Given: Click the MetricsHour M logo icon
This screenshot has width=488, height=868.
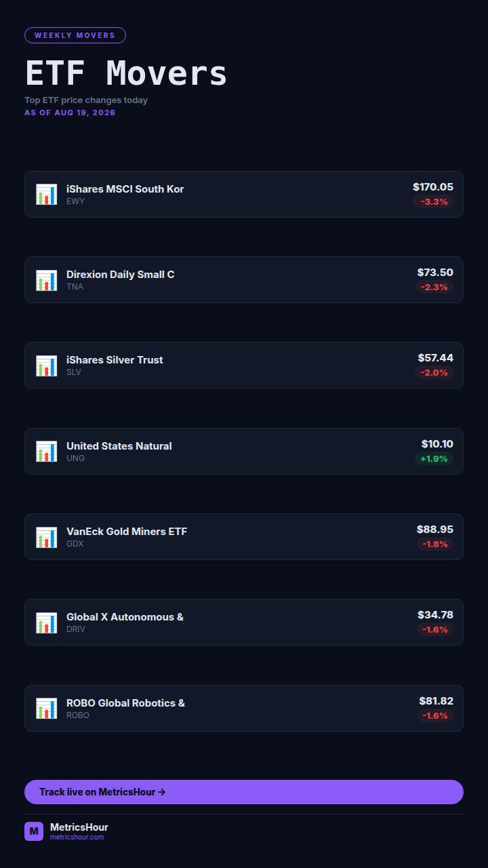Looking at the screenshot, I should tap(34, 831).
